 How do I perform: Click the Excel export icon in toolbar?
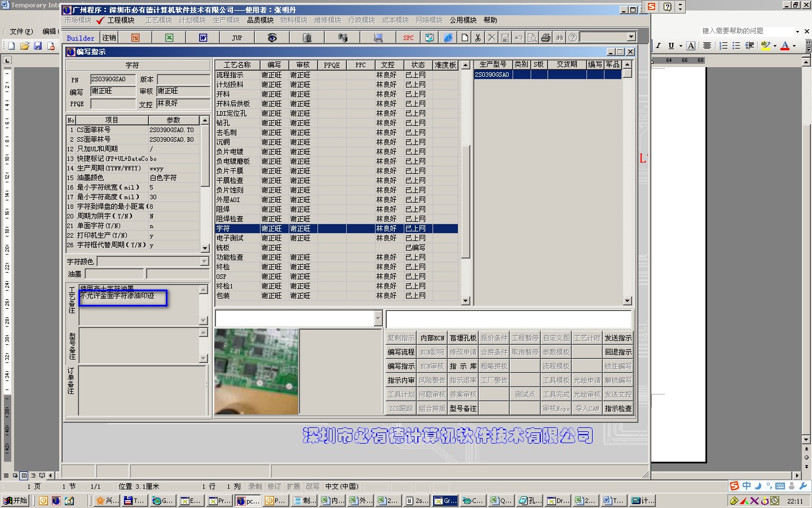coord(169,38)
